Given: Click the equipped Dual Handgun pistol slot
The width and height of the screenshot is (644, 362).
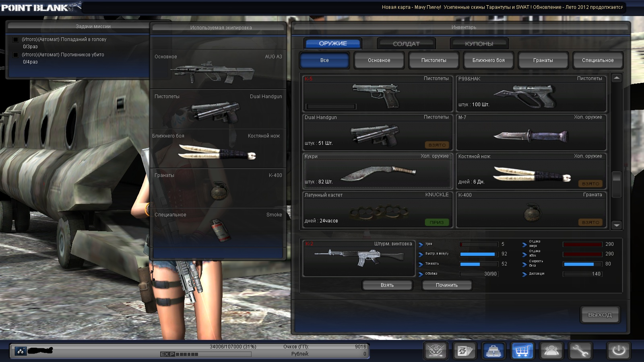Looking at the screenshot, I should click(x=218, y=109).
